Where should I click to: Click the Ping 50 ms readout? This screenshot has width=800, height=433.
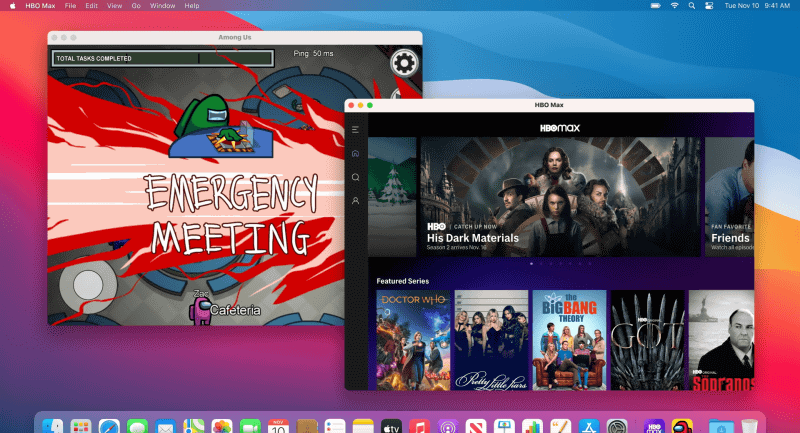[x=313, y=54]
